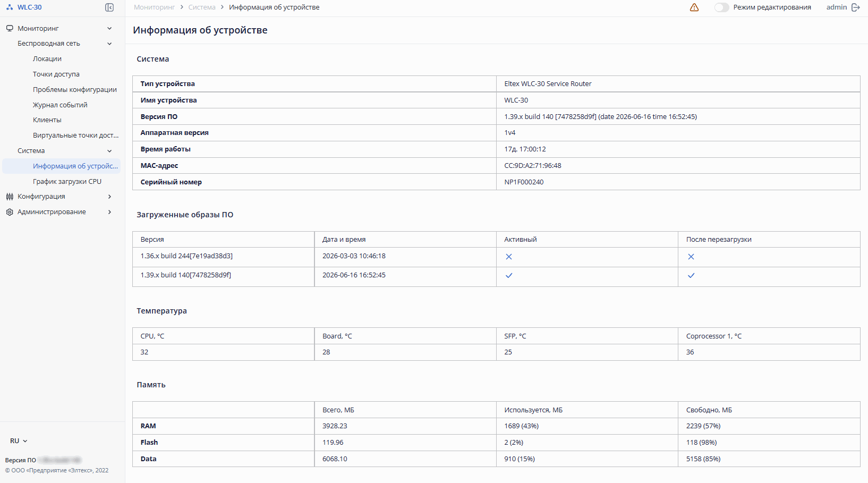Screen dimensions: 868x483
Task: Open the RU language dropdown
Action: 19,441
